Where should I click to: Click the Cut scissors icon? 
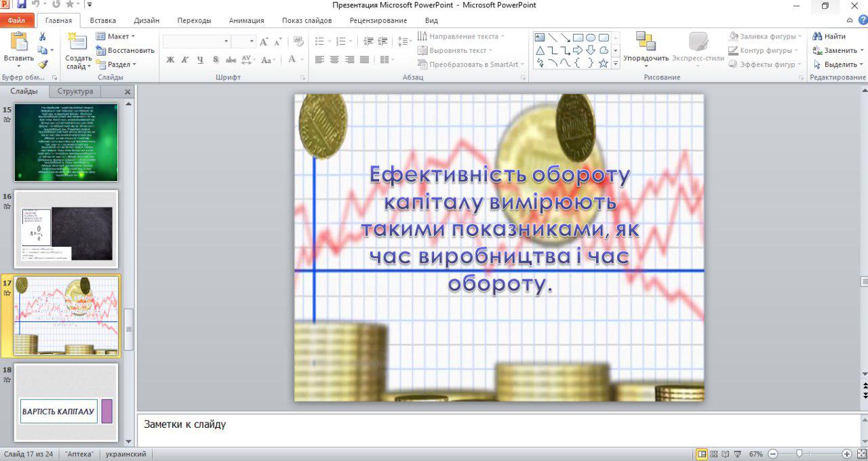tap(43, 37)
